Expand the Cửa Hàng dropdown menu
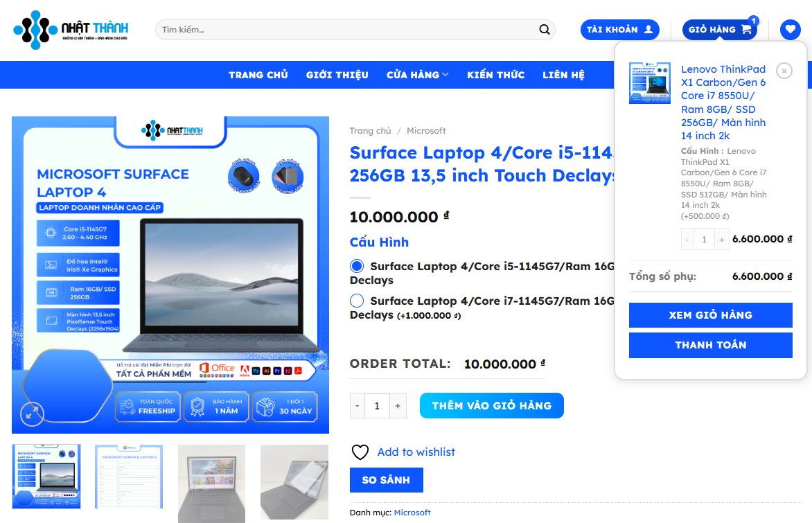This screenshot has width=812, height=523. point(417,75)
